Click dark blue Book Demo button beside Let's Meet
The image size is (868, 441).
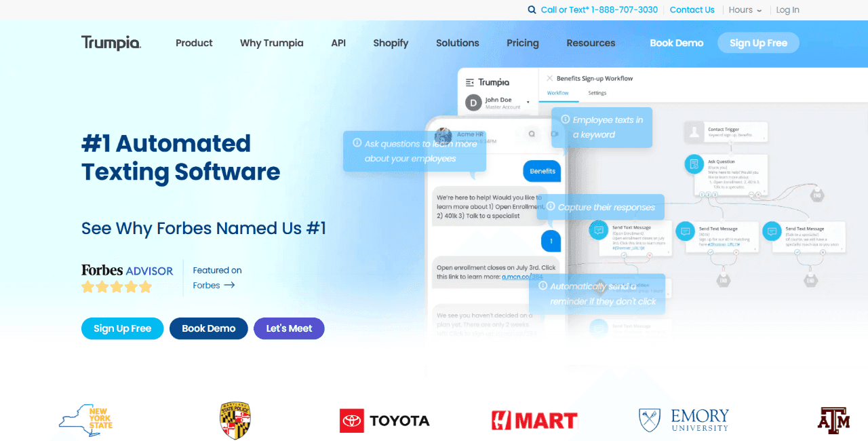pyautogui.click(x=209, y=328)
